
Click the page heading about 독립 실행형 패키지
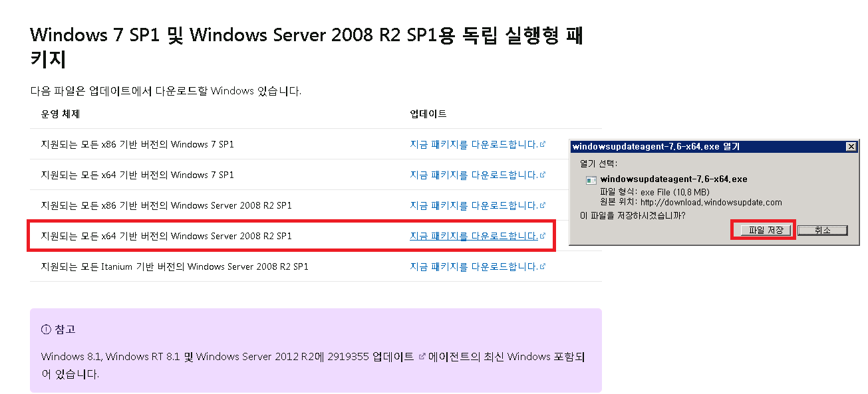pyautogui.click(x=307, y=47)
